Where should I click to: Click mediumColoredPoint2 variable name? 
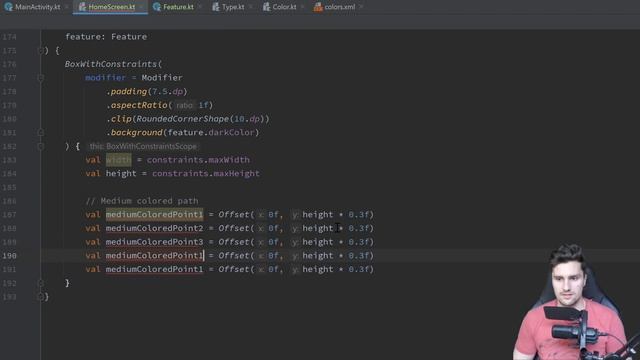click(154, 228)
